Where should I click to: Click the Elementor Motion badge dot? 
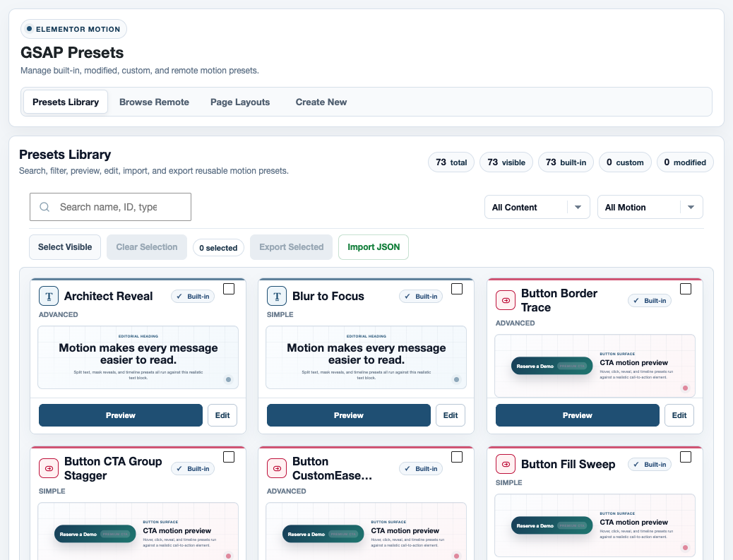(x=29, y=29)
